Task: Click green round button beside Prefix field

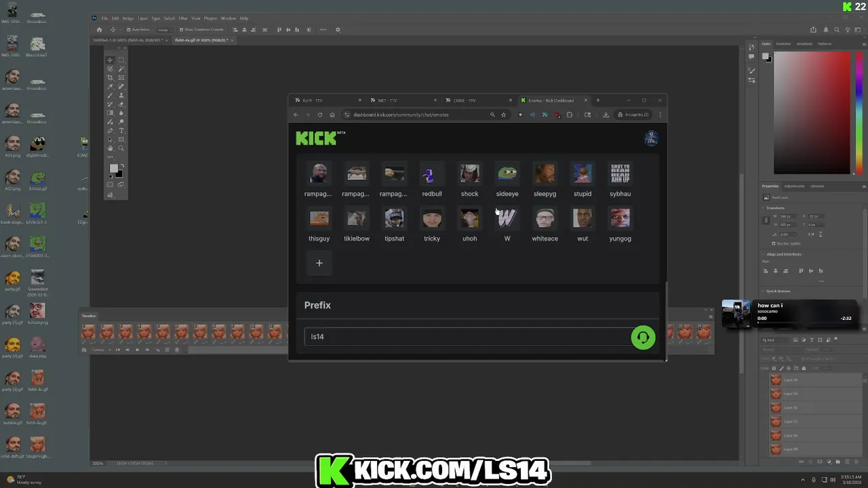Action: (x=643, y=337)
